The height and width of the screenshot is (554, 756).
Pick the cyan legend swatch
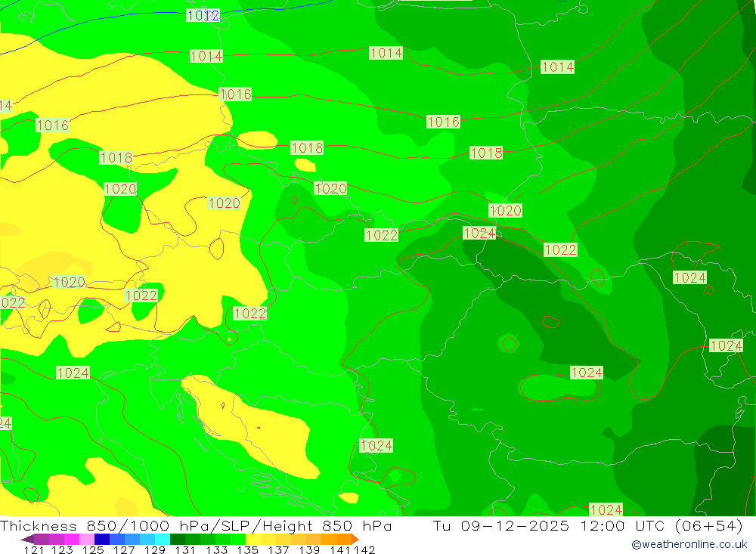coord(163,539)
